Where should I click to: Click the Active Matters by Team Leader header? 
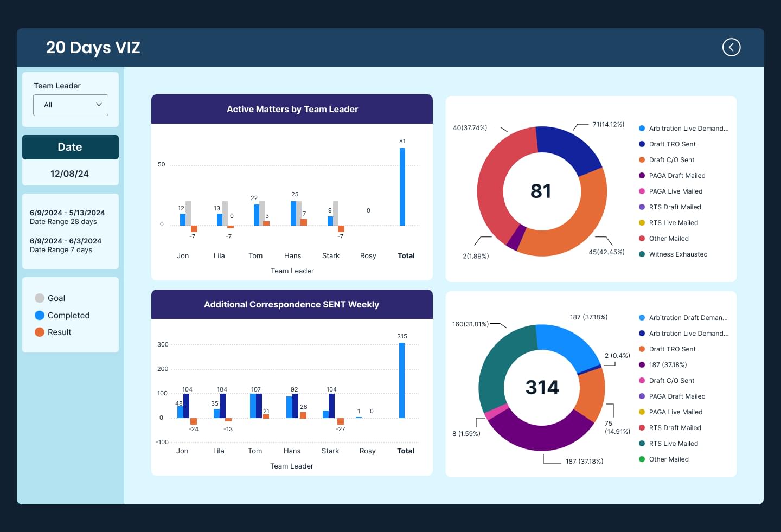(292, 109)
